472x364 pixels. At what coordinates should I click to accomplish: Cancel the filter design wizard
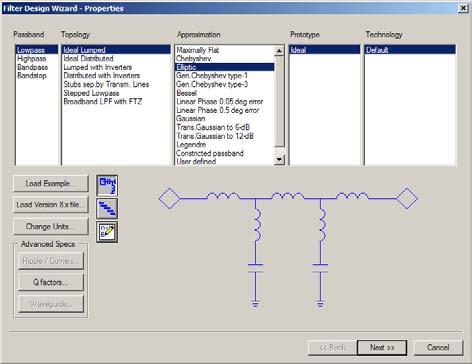[438, 348]
